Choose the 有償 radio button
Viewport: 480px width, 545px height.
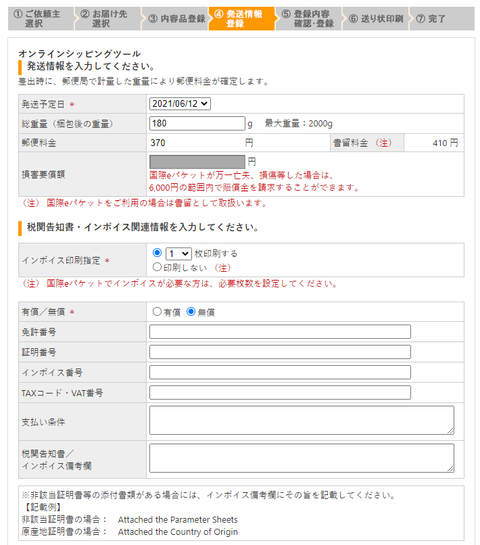tap(157, 312)
